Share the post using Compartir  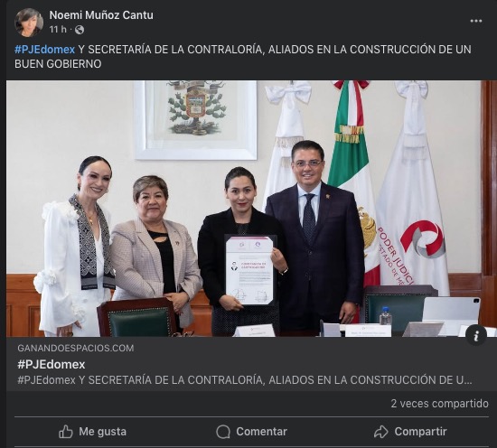410,432
